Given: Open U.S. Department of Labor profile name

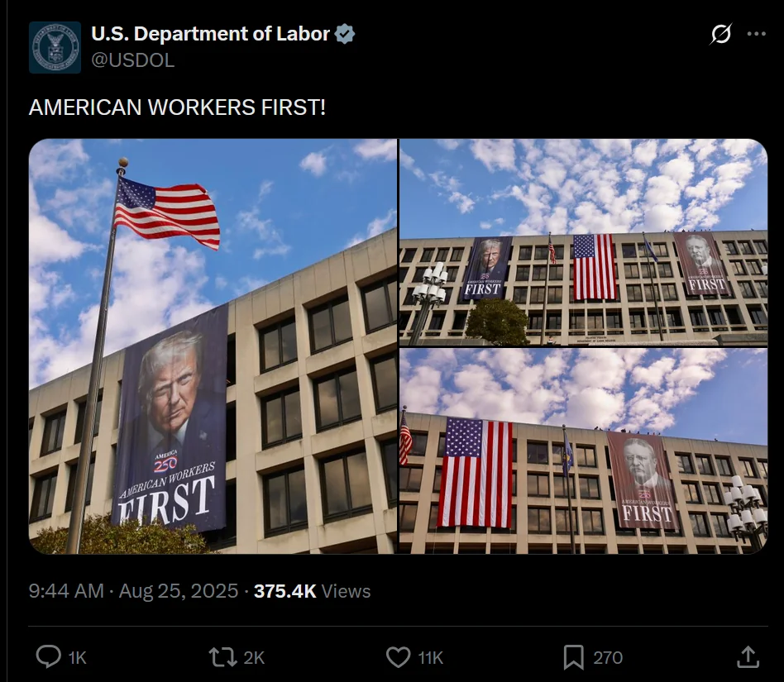Looking at the screenshot, I should (211, 33).
